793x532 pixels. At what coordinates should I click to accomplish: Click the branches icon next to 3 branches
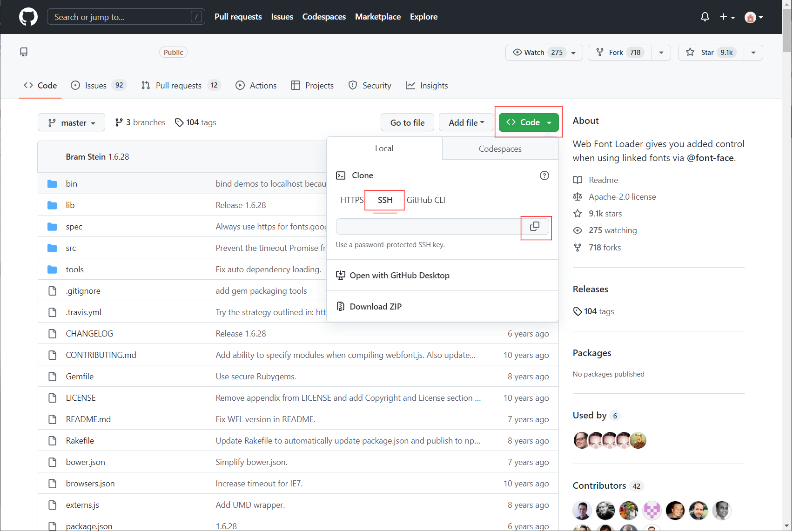(x=119, y=122)
